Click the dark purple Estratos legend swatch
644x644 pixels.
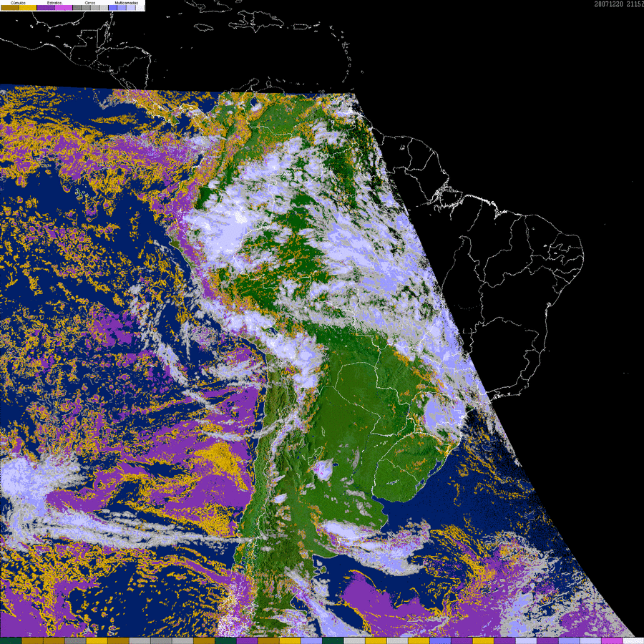coord(46,7)
